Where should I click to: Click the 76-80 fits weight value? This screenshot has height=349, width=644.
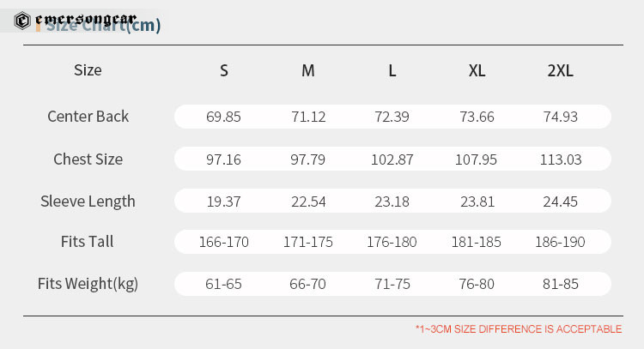477,284
